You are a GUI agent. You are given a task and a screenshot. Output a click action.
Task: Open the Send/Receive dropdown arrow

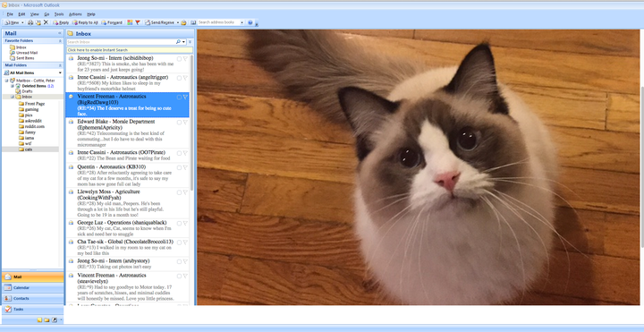(x=178, y=22)
